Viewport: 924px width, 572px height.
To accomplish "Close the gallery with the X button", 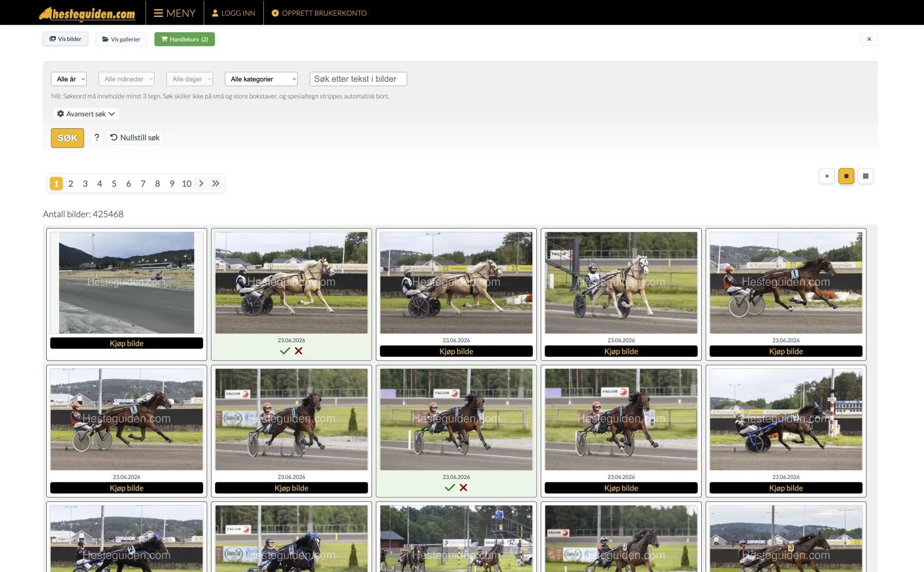I will click(869, 39).
